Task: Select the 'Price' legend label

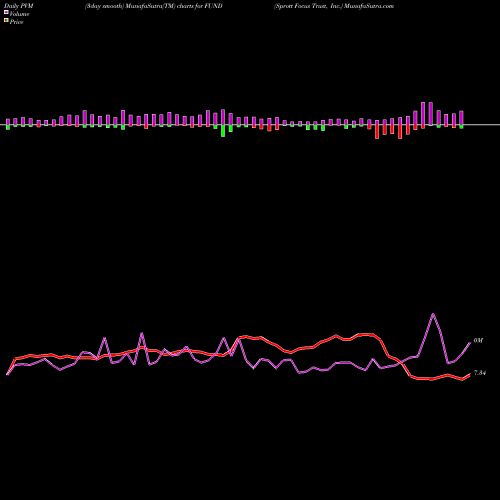Action: (x=16, y=22)
